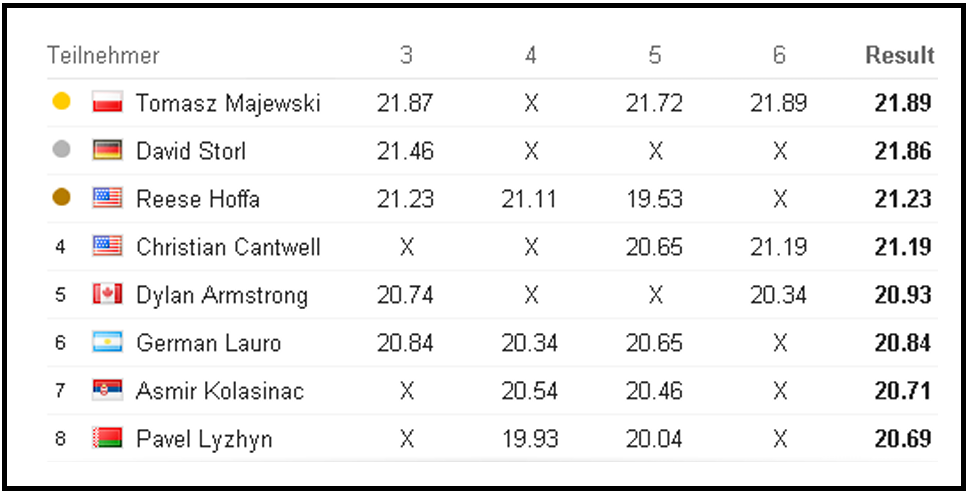Image resolution: width=967 pixels, height=491 pixels.
Task: Click Majewski's final result 21.89
Action: point(903,103)
